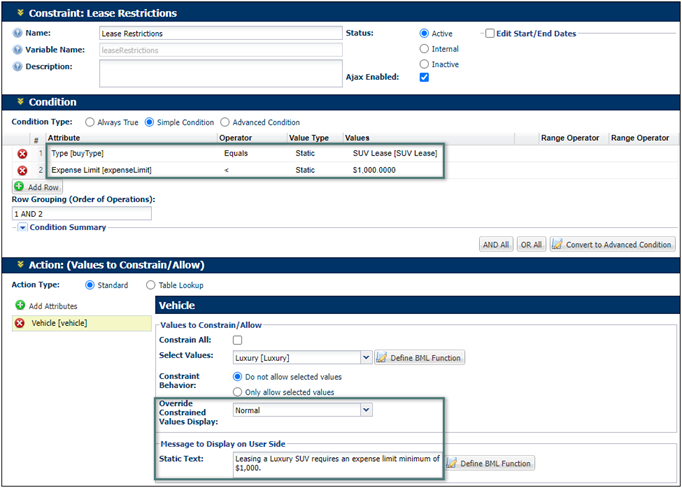Toggle the Ajax Enabled checkbox
This screenshot has height=488, width=682.
coord(425,78)
